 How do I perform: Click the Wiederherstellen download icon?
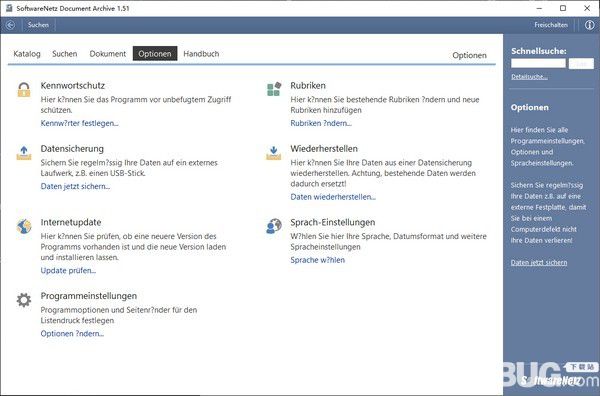(x=274, y=153)
